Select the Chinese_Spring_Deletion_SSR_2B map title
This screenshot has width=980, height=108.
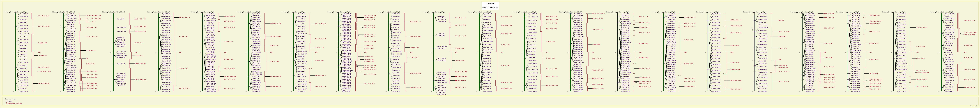click(x=202, y=12)
